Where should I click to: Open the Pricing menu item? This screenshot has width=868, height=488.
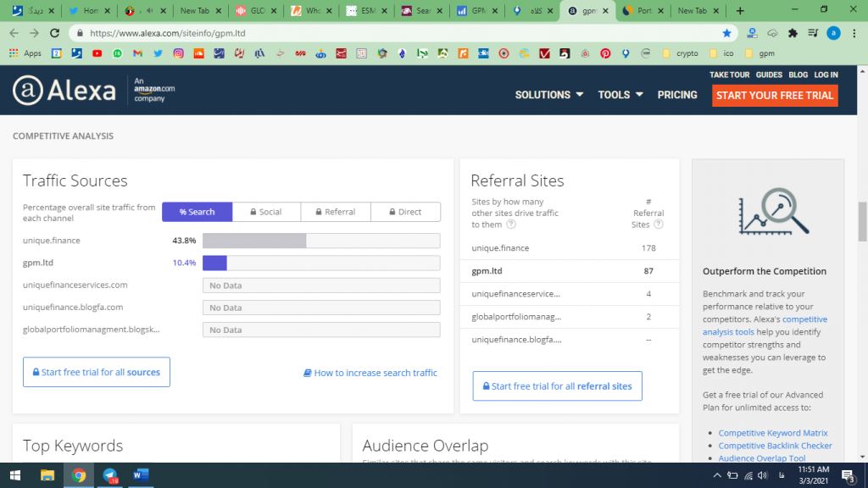pos(676,95)
